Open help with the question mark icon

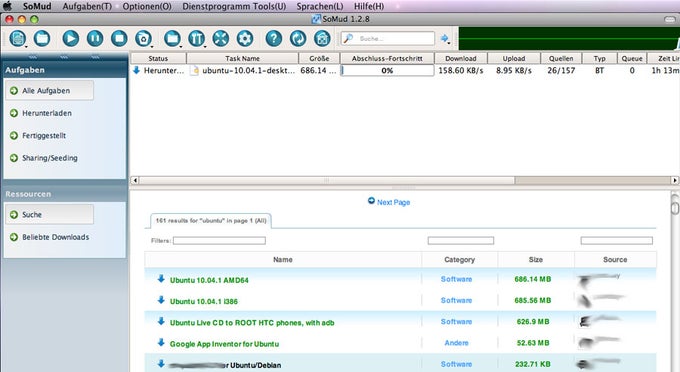click(274, 39)
